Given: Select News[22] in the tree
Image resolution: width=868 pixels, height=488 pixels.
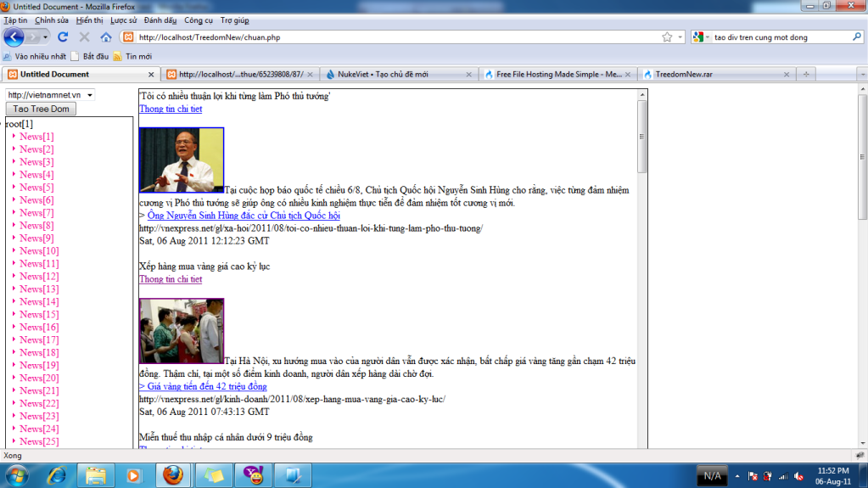Looking at the screenshot, I should (39, 403).
